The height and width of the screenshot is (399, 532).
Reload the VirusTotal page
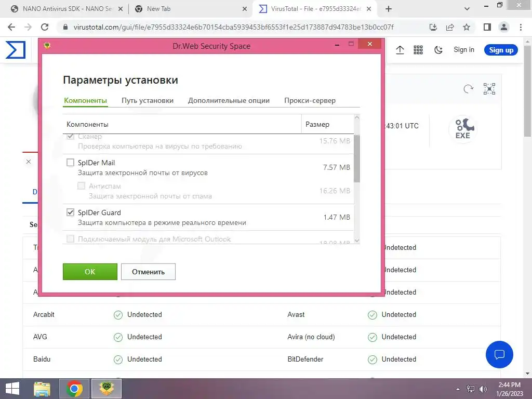45,27
